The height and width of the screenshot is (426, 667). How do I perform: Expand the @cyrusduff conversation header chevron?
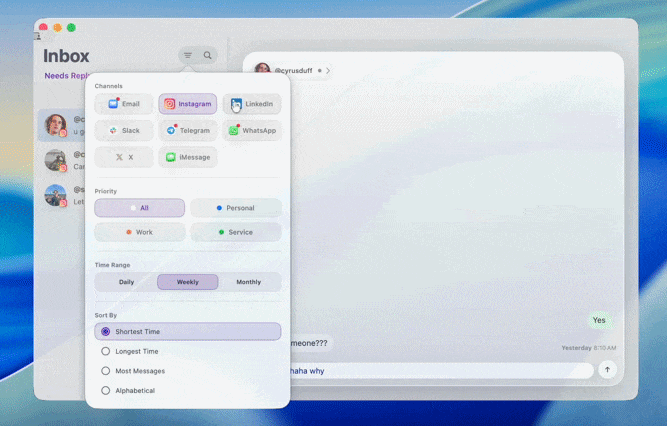point(328,71)
